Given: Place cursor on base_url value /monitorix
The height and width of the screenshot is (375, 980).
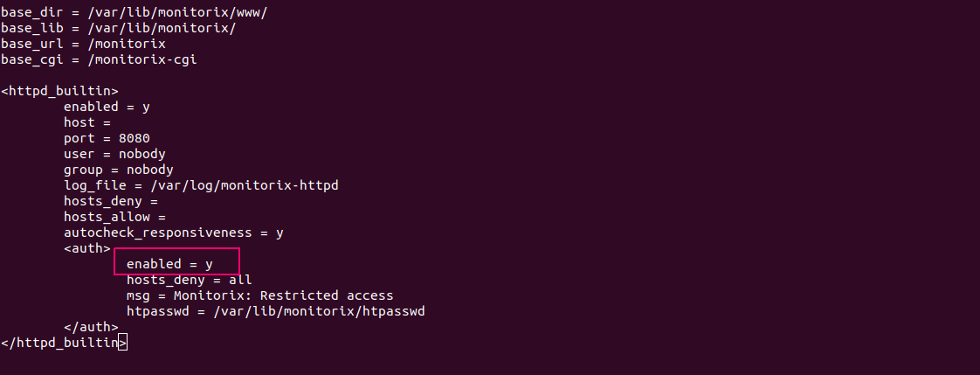Looking at the screenshot, I should pos(127,45).
